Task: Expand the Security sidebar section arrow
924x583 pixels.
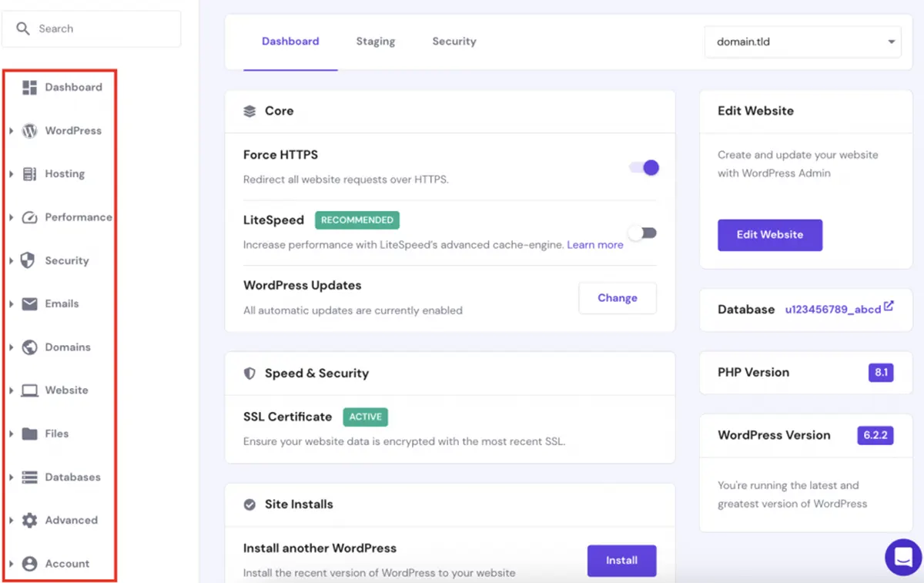Action: (11, 261)
